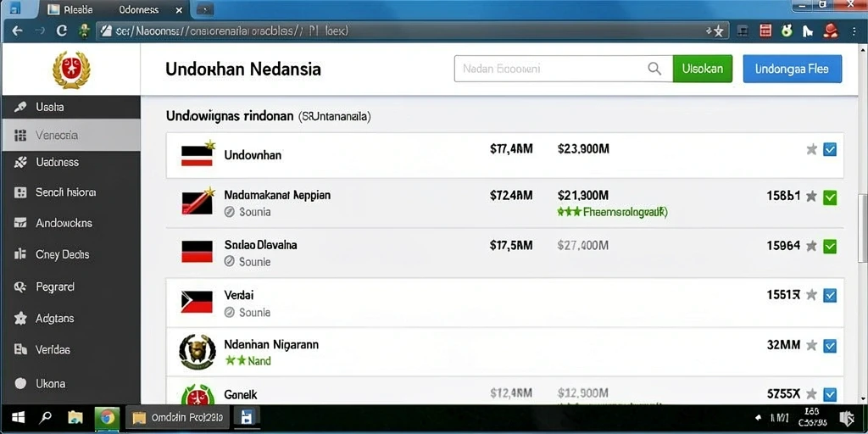Toggle checkbox in Undovnhan row

click(x=830, y=149)
